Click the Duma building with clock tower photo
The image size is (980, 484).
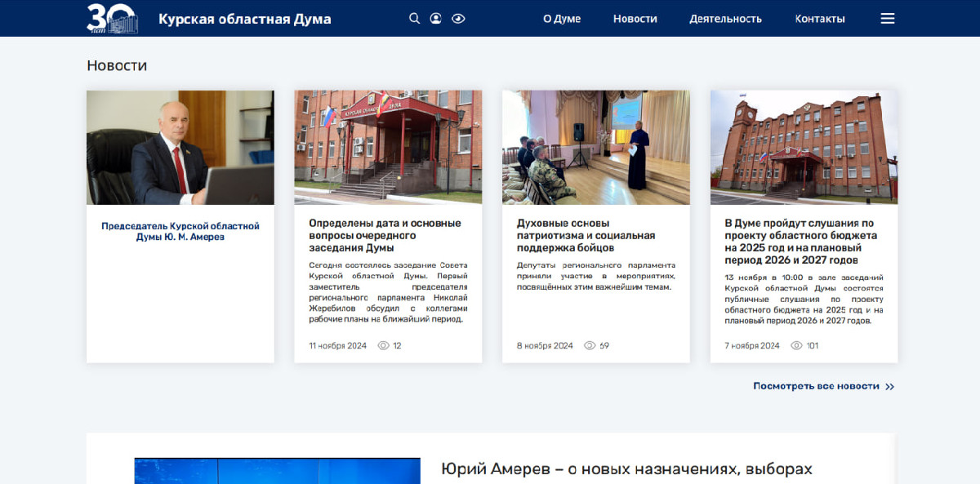804,147
